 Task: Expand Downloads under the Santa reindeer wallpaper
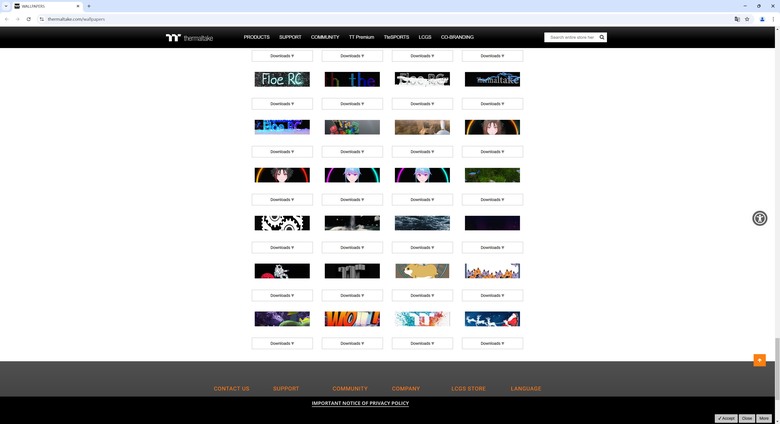[492, 343]
